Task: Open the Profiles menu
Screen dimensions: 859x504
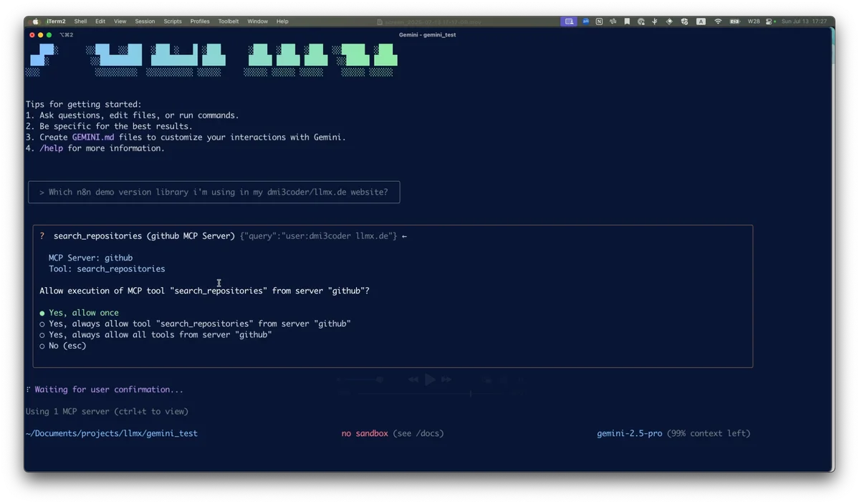Action: [x=200, y=21]
